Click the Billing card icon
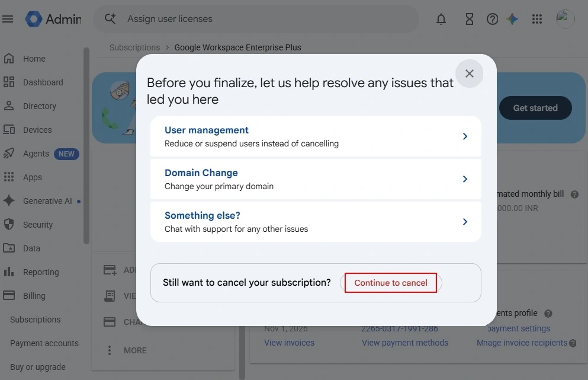Image resolution: width=588 pixels, height=380 pixels. (9, 295)
